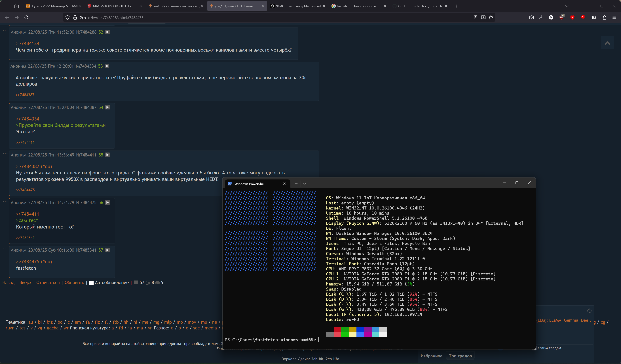This screenshot has width=621, height=364.
Task: Enable the Автообновление checkbox
Action: coord(91,283)
